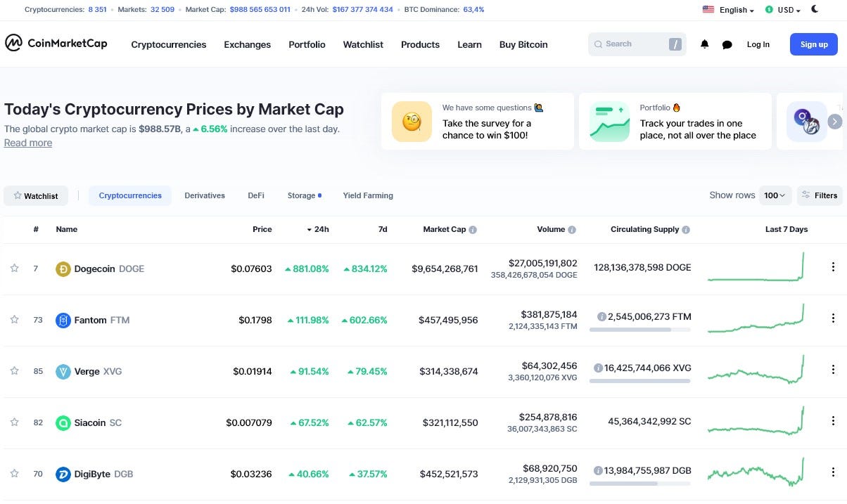Click the Log In button
847x504 pixels.
click(758, 44)
